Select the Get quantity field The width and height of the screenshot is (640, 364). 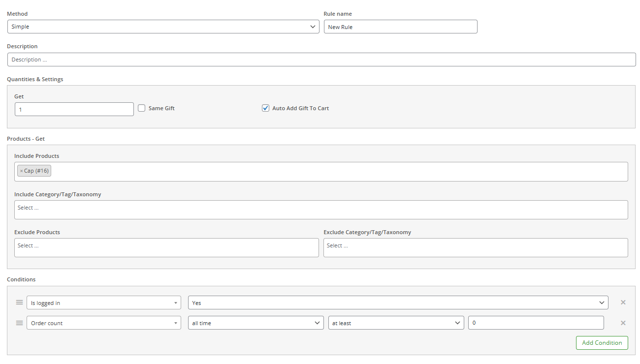click(74, 109)
